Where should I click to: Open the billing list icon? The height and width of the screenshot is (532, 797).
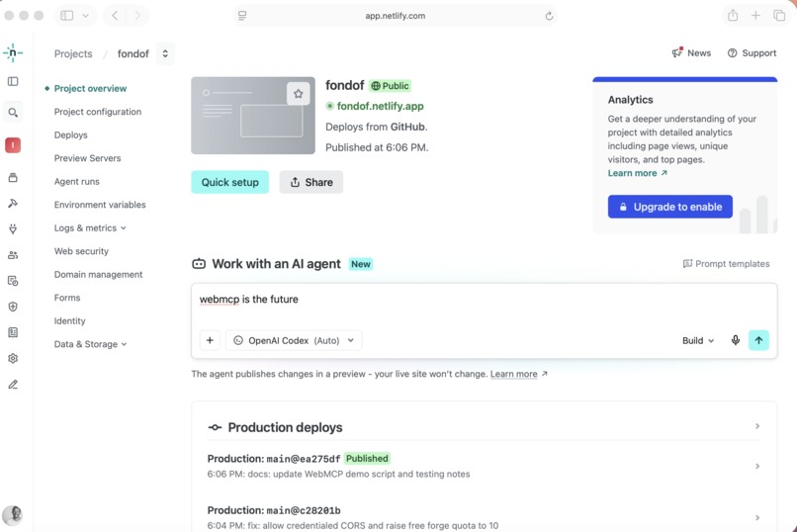tap(13, 332)
